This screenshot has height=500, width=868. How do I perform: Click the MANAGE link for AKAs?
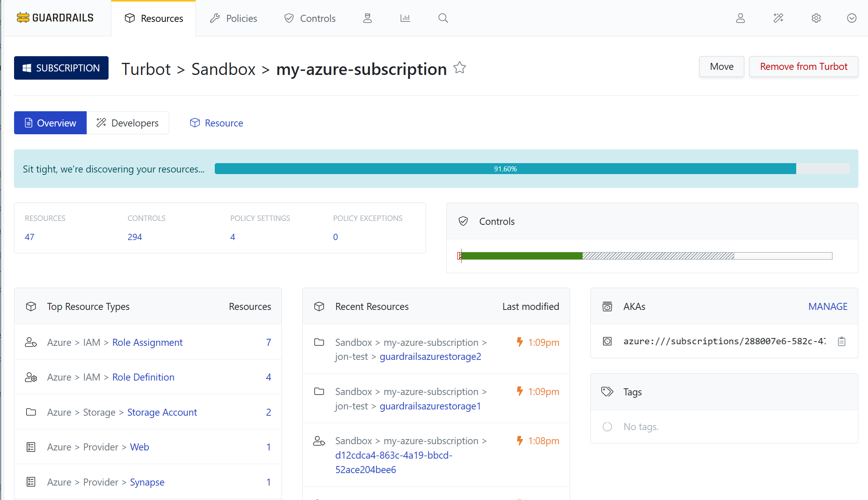[x=828, y=307]
